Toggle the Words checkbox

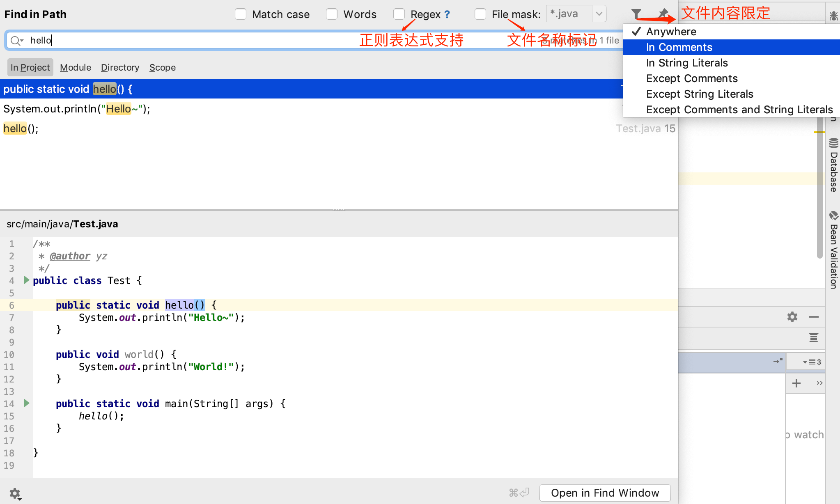click(x=332, y=14)
